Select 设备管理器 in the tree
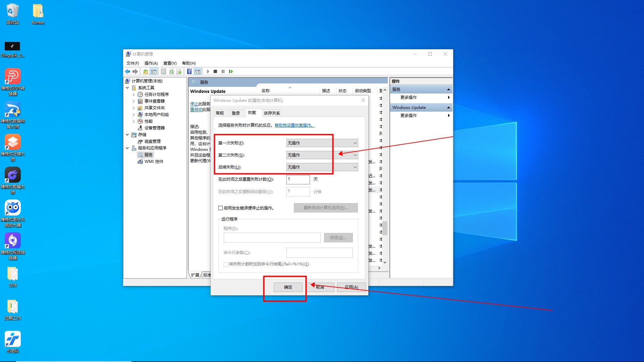This screenshot has height=362, width=644. click(x=155, y=128)
